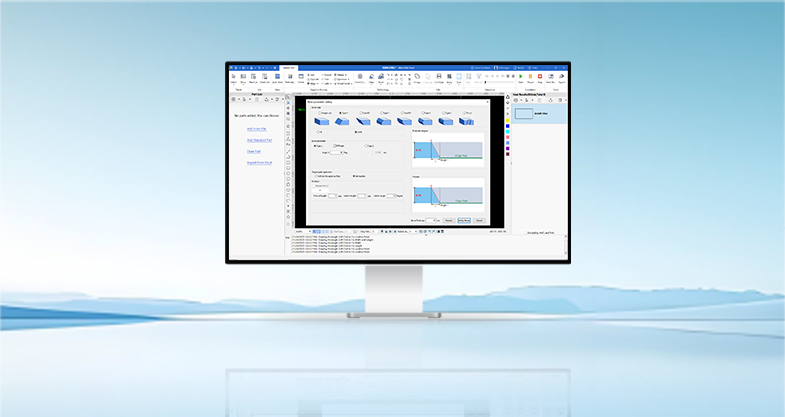Pick the yellow layer color swatch
This screenshot has height=417, width=785.
(508, 118)
